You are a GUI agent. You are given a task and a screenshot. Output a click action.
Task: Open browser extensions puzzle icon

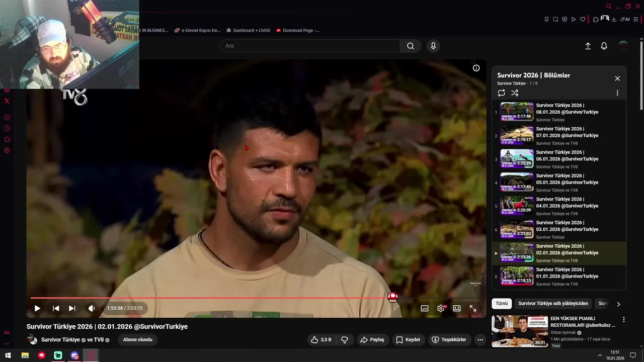[596, 19]
